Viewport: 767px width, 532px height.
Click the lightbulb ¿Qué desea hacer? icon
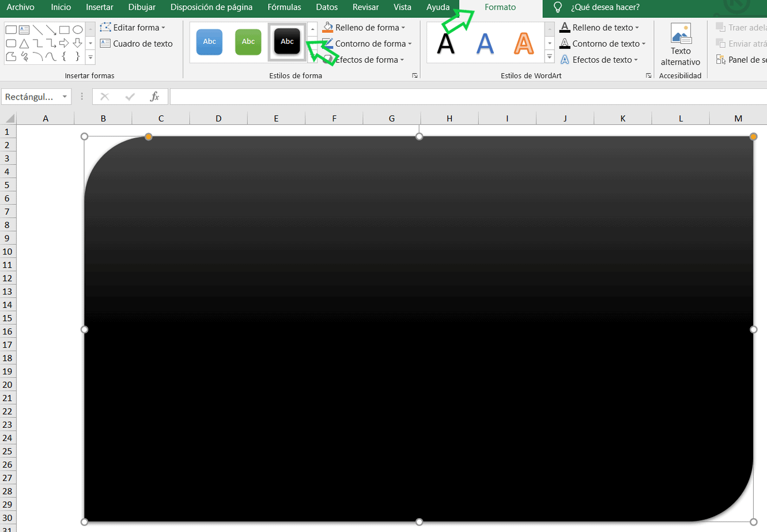[x=557, y=7]
